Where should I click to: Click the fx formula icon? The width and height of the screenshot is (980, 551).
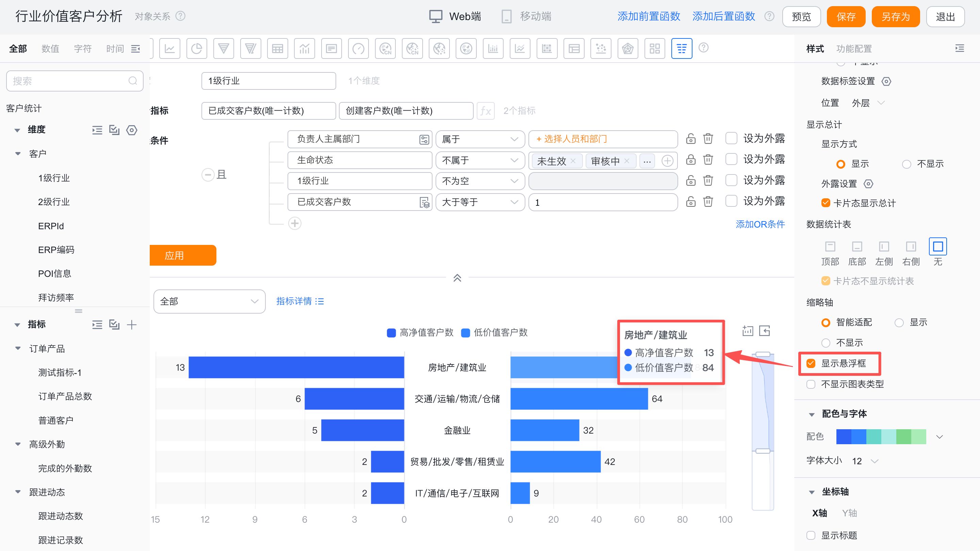click(486, 111)
